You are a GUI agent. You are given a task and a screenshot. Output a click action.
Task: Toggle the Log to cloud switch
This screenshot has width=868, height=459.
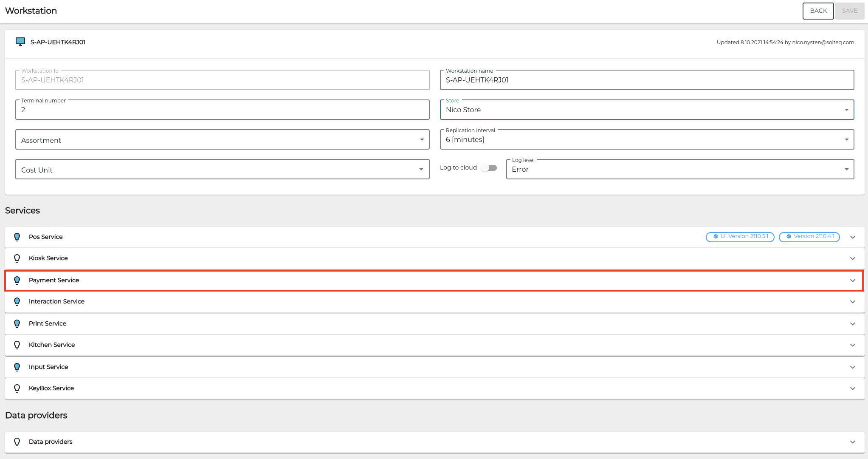coord(489,168)
